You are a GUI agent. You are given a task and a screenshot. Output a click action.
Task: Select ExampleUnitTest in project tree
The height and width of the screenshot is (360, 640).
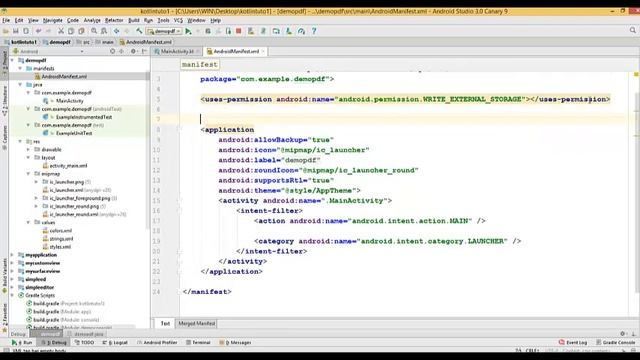pos(74,133)
